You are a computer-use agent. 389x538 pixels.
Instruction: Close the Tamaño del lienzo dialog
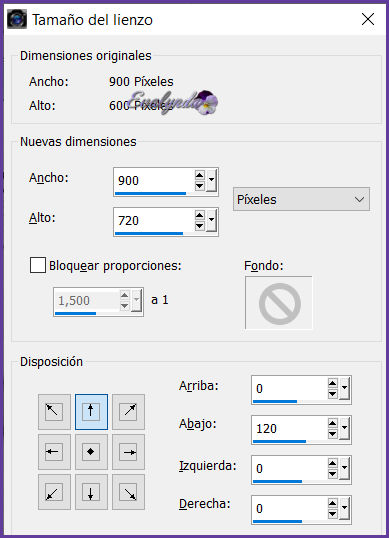coord(368,19)
